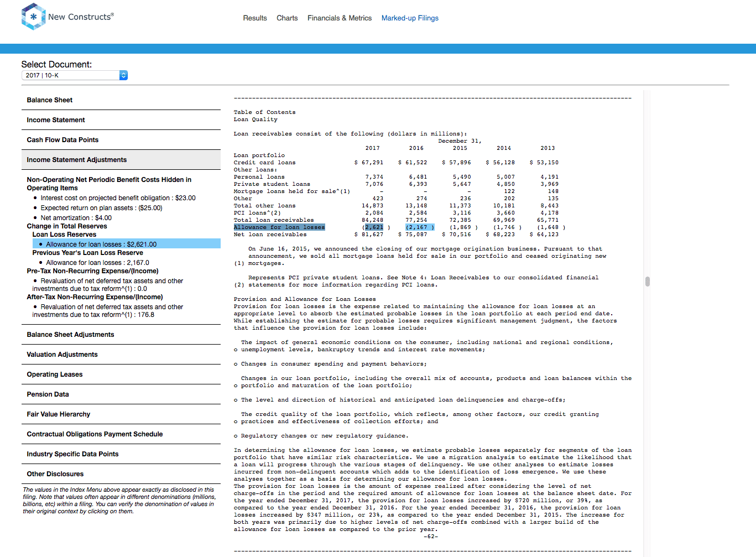The height and width of the screenshot is (557, 756).
Task: Collapse Income Statement Adjustments section
Action: point(121,160)
